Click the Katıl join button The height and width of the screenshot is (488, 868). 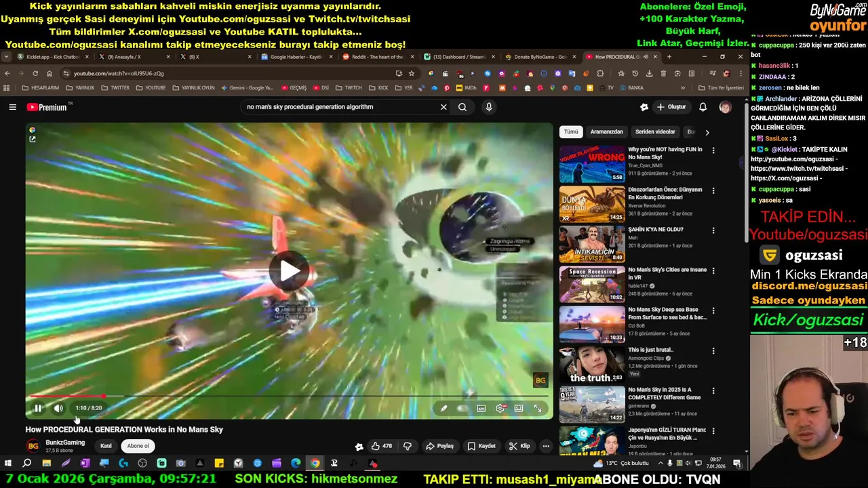[106, 446]
